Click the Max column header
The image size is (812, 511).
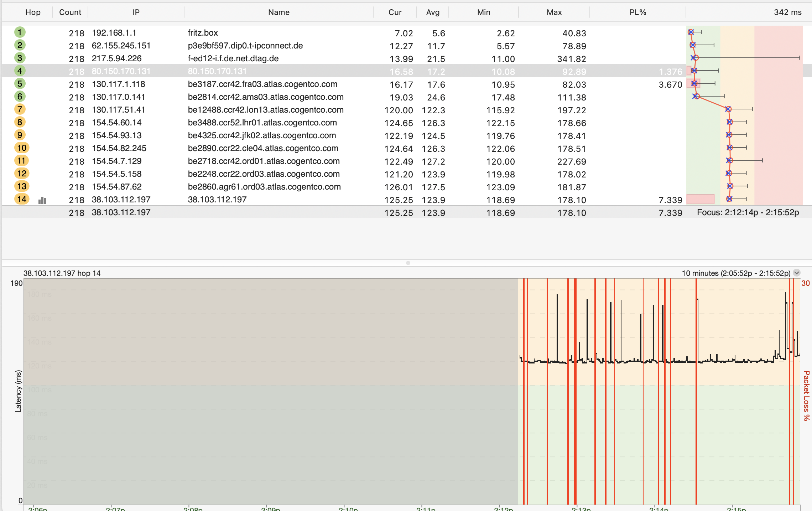click(x=554, y=12)
